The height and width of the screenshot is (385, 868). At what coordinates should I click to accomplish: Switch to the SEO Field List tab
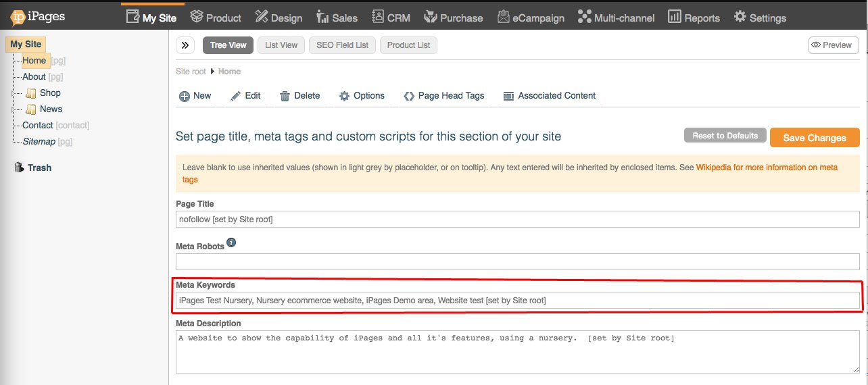(x=342, y=45)
